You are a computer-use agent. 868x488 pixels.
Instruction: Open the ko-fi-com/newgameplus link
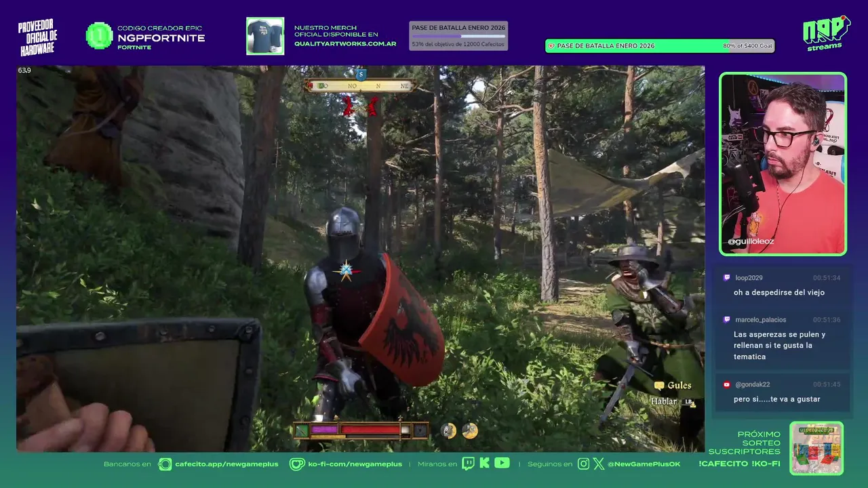click(x=355, y=464)
